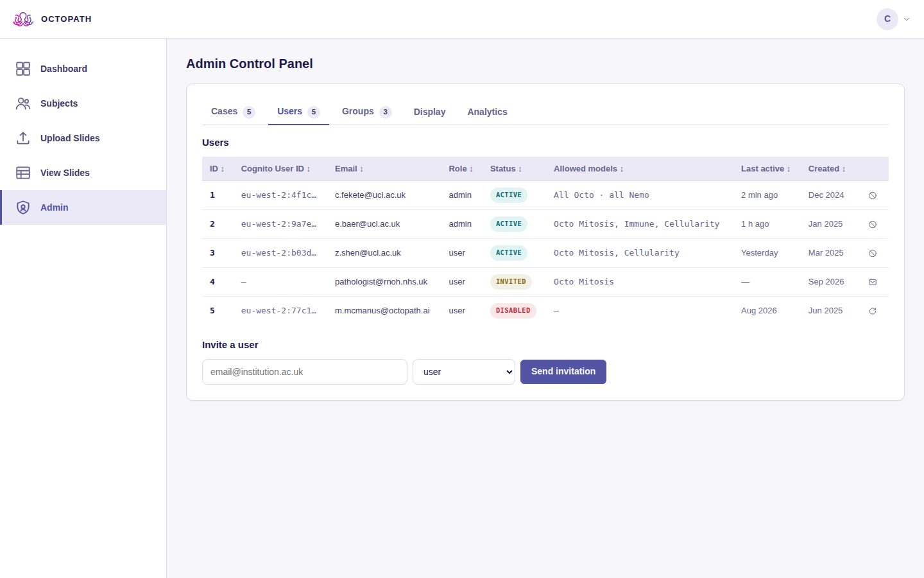Sort table by Status column
The height and width of the screenshot is (578, 924).
tap(506, 169)
